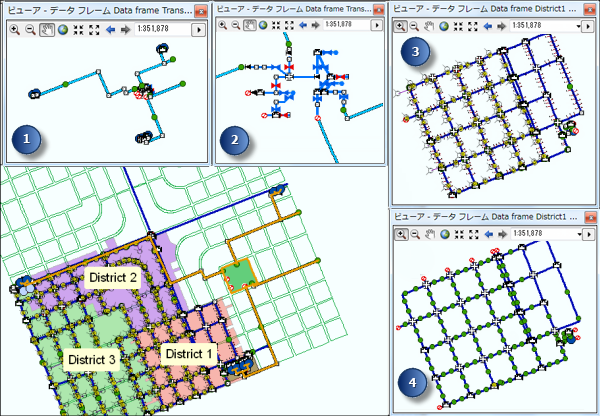Click Full Extent globe in top-left viewer
Image resolution: width=600 pixels, height=416 pixels.
click(63, 29)
